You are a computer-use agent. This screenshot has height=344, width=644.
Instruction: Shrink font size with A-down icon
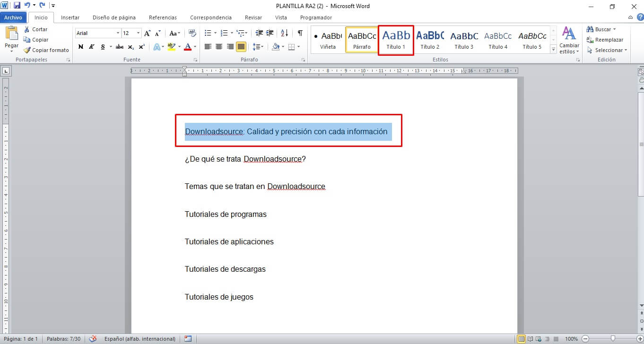[158, 33]
